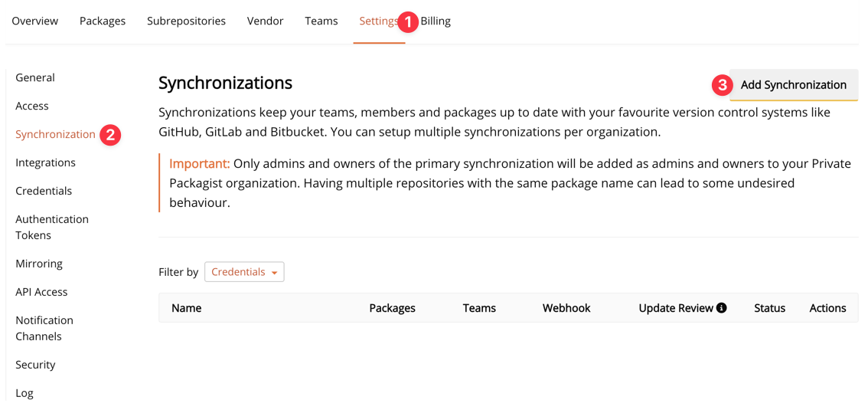
Task: Select the Vendor tab
Action: (265, 21)
